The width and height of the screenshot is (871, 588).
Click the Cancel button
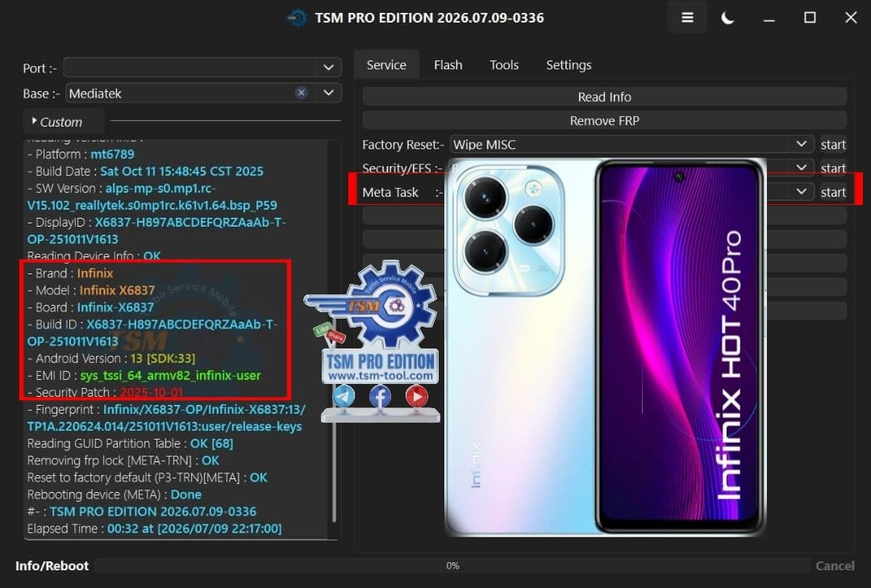[835, 565]
